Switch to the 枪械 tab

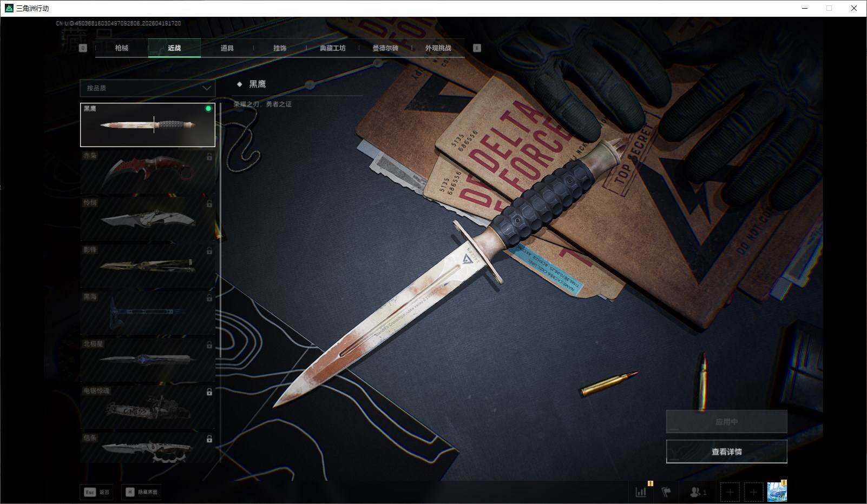(122, 48)
